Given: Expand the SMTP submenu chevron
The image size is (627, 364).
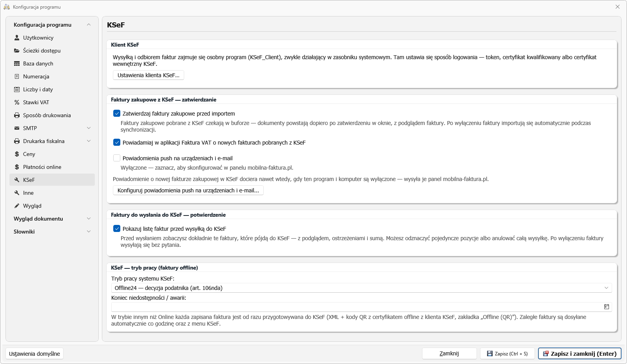Looking at the screenshot, I should (89, 128).
